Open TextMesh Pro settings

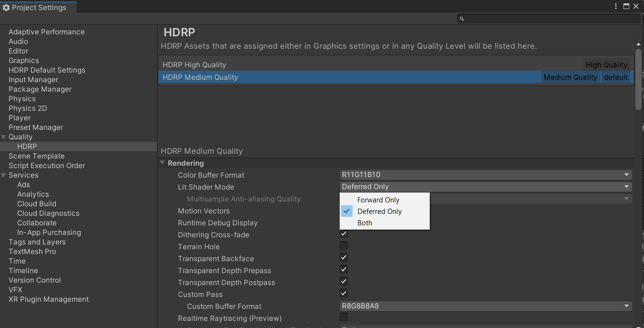pos(32,252)
